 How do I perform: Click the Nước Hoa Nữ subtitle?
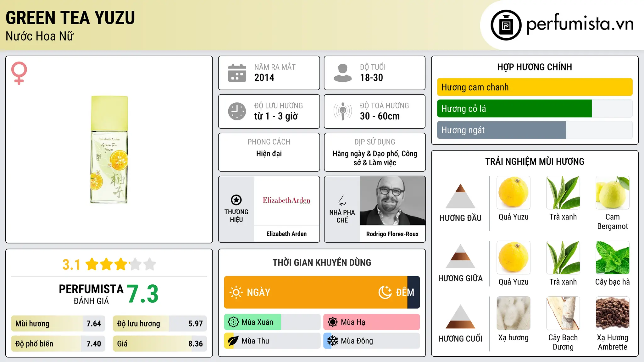click(x=40, y=36)
